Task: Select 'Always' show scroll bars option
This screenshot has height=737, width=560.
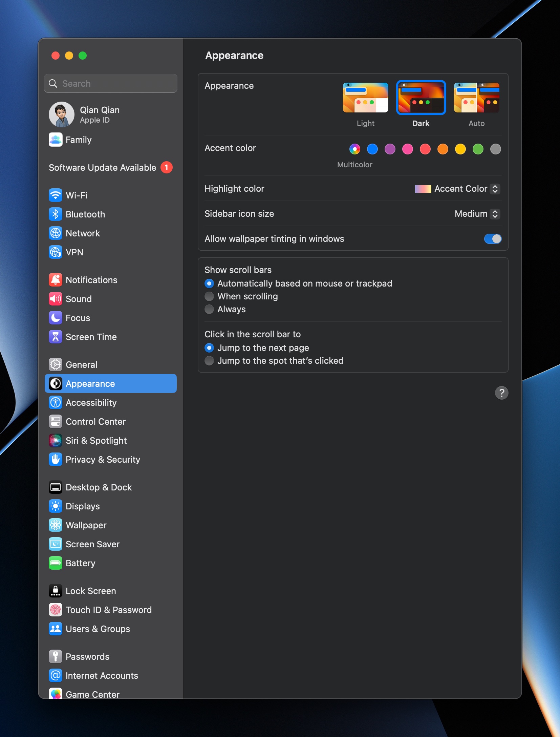Action: (x=209, y=309)
